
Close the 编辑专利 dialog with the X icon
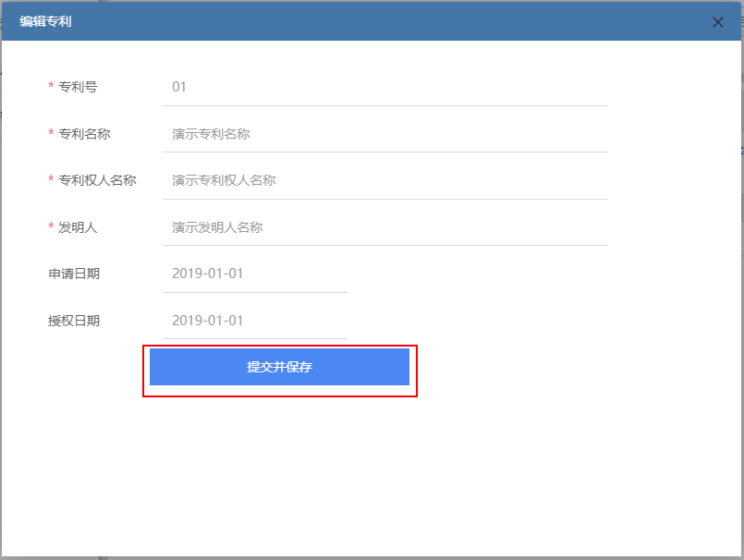(x=717, y=22)
